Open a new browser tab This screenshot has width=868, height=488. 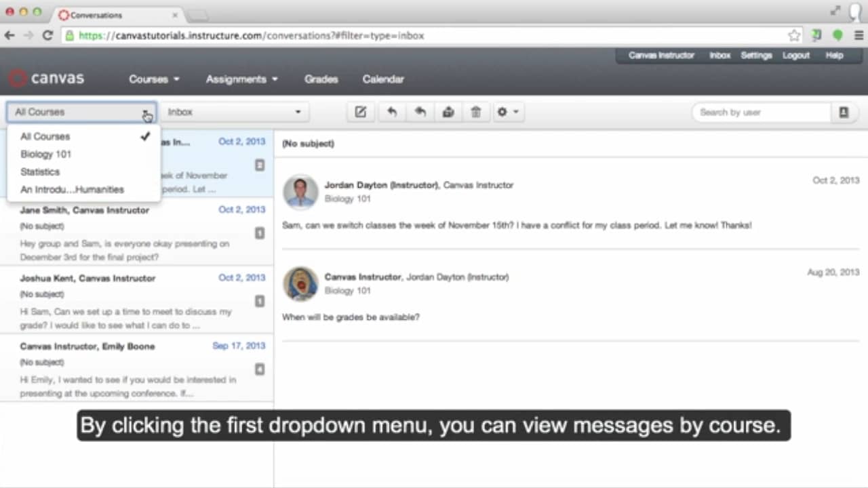197,16
